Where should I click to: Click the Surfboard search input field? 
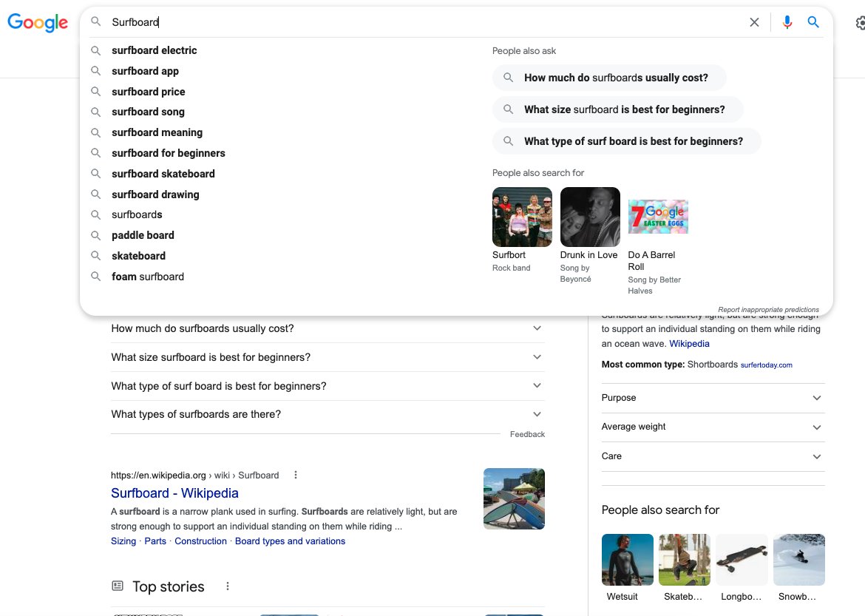pyautogui.click(x=425, y=22)
